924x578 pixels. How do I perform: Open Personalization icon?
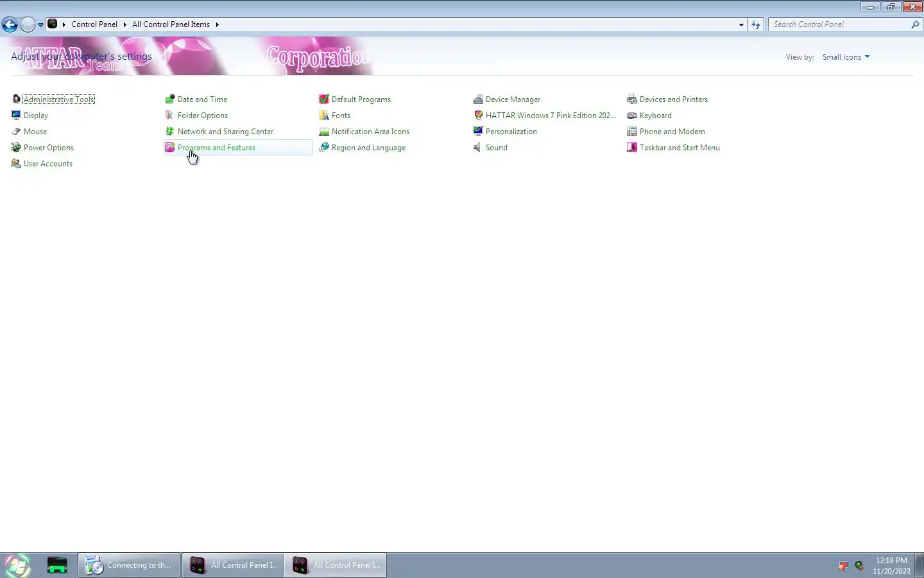click(478, 131)
